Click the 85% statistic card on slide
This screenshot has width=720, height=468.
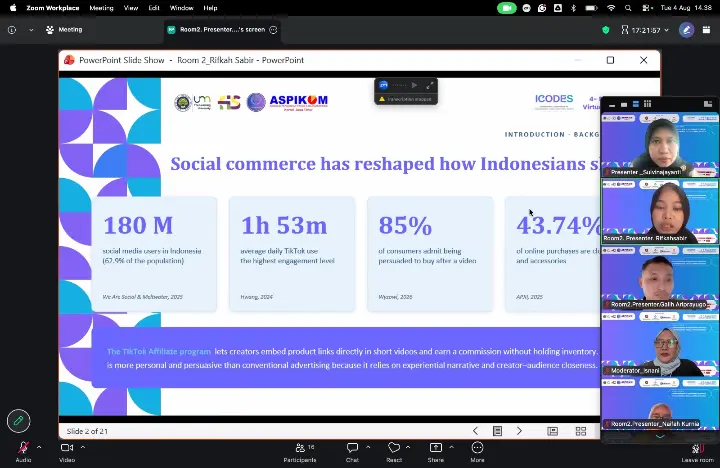click(430, 254)
